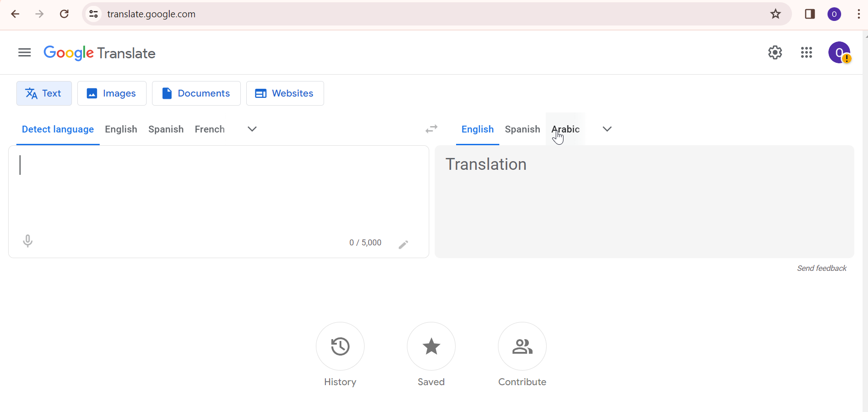The height and width of the screenshot is (412, 868).
Task: Turn on handwriting pencil input
Action: pos(403,244)
